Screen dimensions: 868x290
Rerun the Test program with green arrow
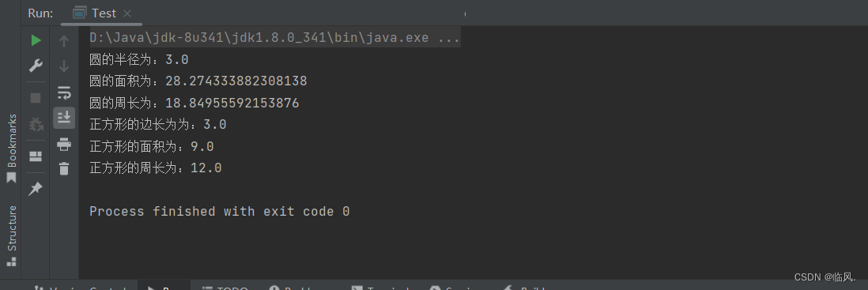click(36, 41)
